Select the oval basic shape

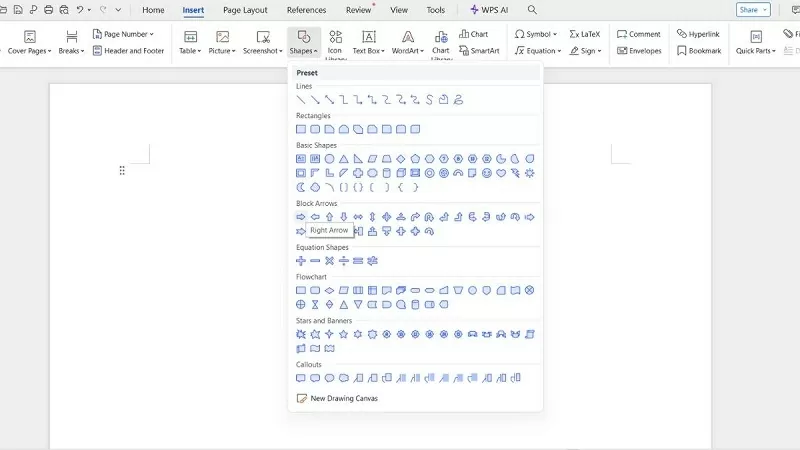click(329, 159)
